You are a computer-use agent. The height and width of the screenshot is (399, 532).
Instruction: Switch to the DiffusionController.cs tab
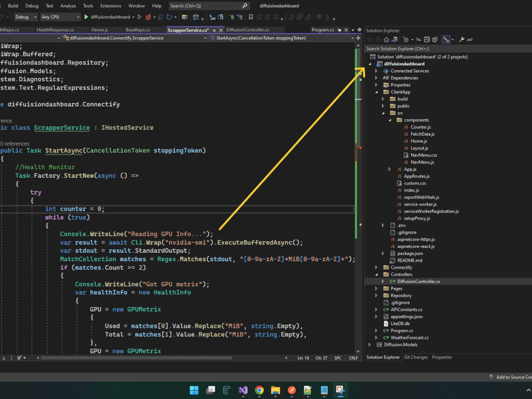point(248,30)
